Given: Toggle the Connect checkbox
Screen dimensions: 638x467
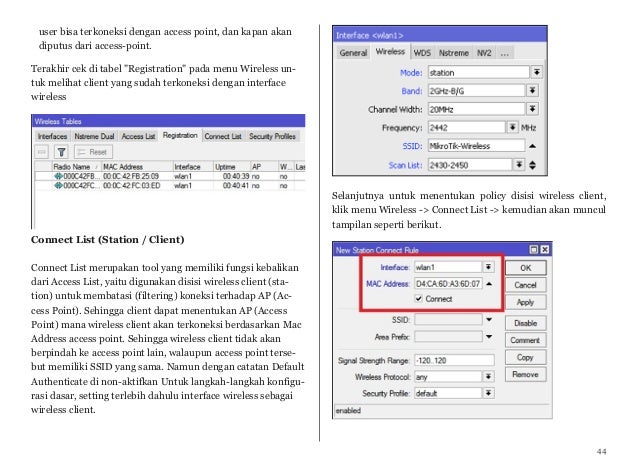Looking at the screenshot, I should click(x=418, y=299).
